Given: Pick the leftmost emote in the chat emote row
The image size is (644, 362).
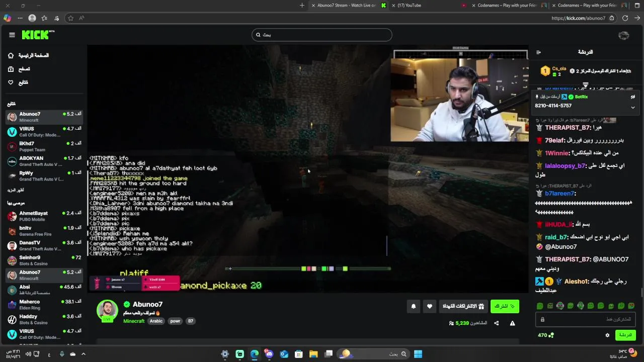Looking at the screenshot, I should [x=540, y=306].
